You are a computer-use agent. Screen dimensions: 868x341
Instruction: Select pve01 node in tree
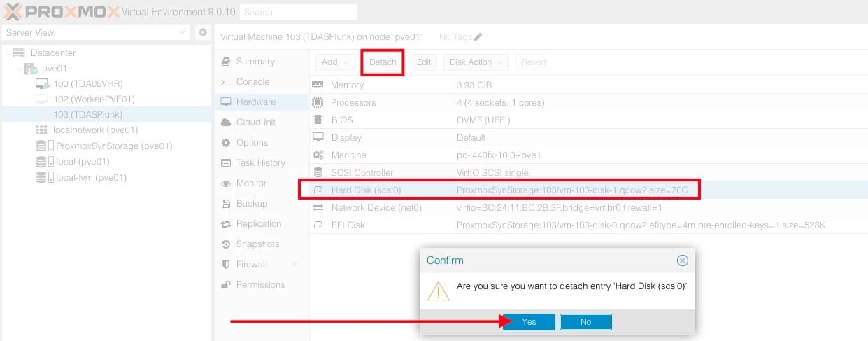(x=55, y=69)
